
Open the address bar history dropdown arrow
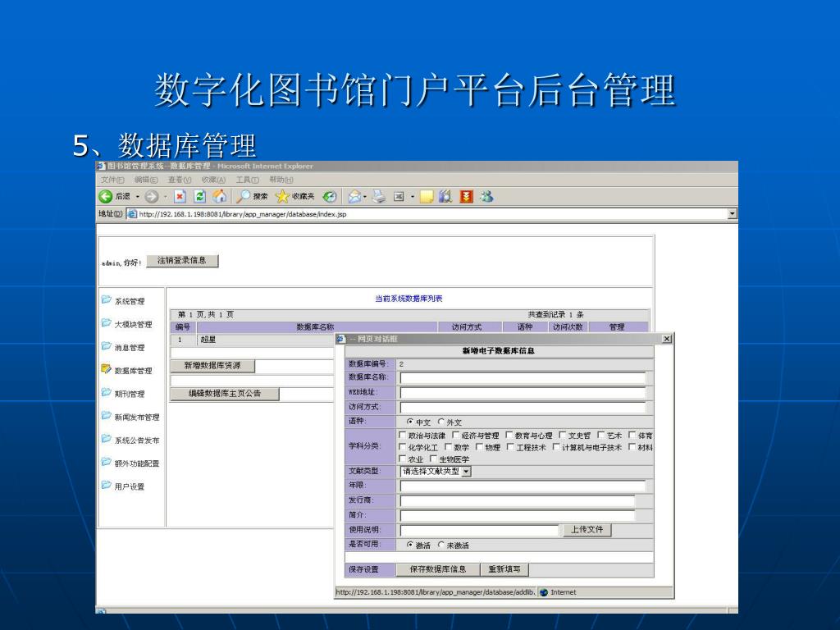click(733, 214)
